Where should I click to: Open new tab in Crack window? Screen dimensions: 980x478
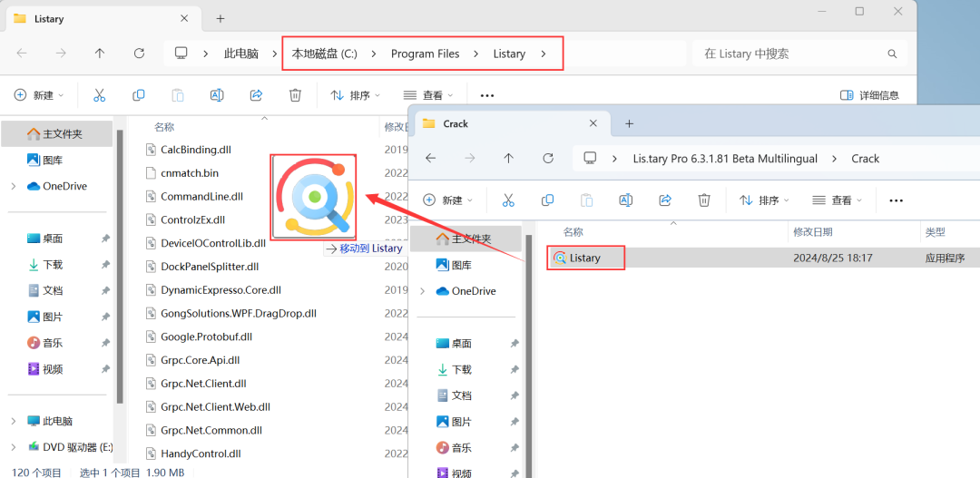pos(630,123)
